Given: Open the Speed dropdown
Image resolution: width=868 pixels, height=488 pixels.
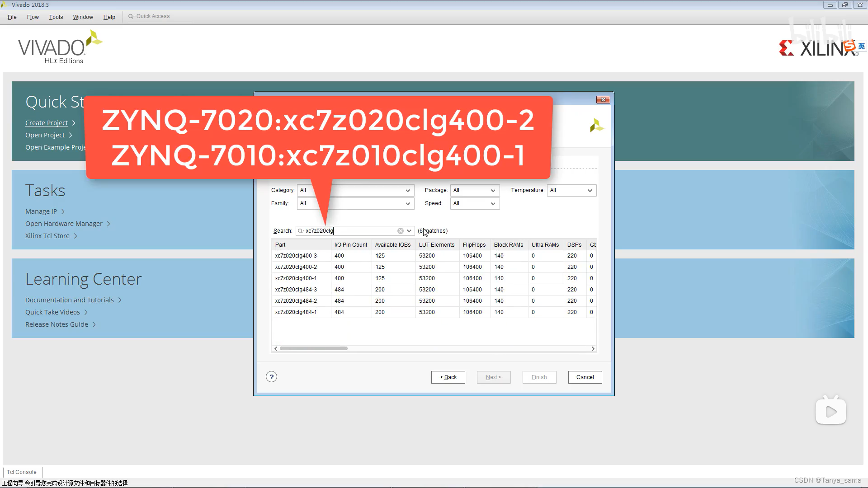Looking at the screenshot, I should [x=493, y=204].
